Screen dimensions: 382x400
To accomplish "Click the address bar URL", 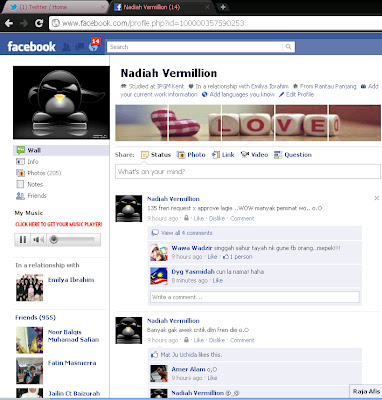I will point(153,23).
